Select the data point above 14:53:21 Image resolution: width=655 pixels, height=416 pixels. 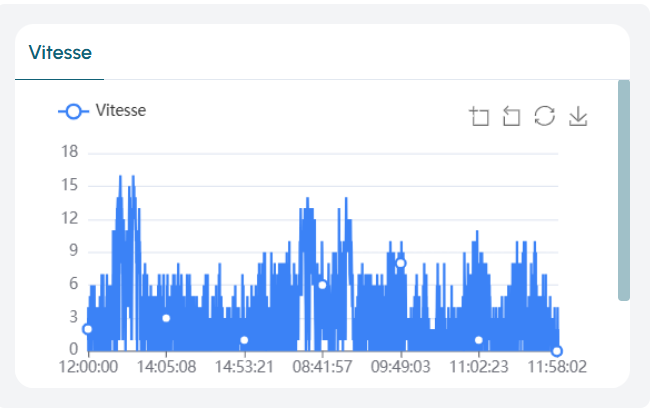[244, 340]
